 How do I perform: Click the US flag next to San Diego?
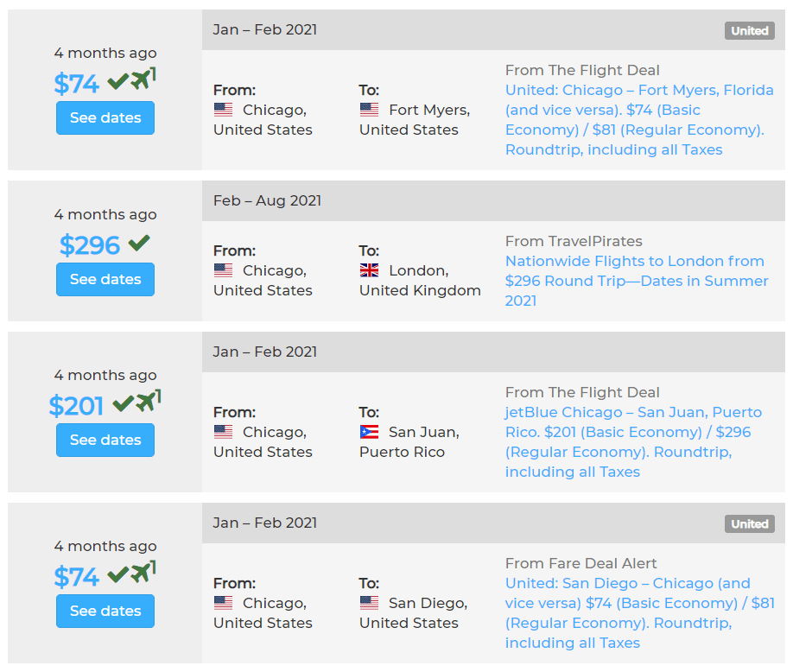369,603
